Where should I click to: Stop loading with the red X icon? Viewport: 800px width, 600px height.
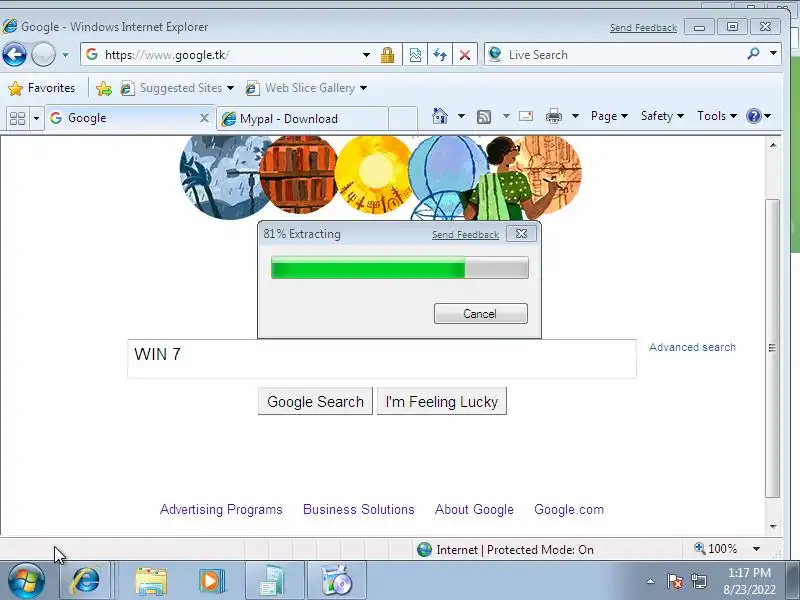click(465, 55)
